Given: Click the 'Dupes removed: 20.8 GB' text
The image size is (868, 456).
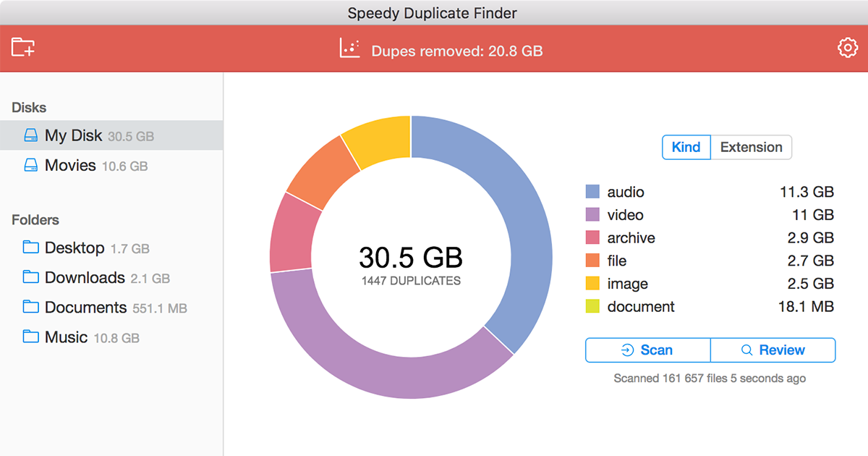Looking at the screenshot, I should click(457, 51).
